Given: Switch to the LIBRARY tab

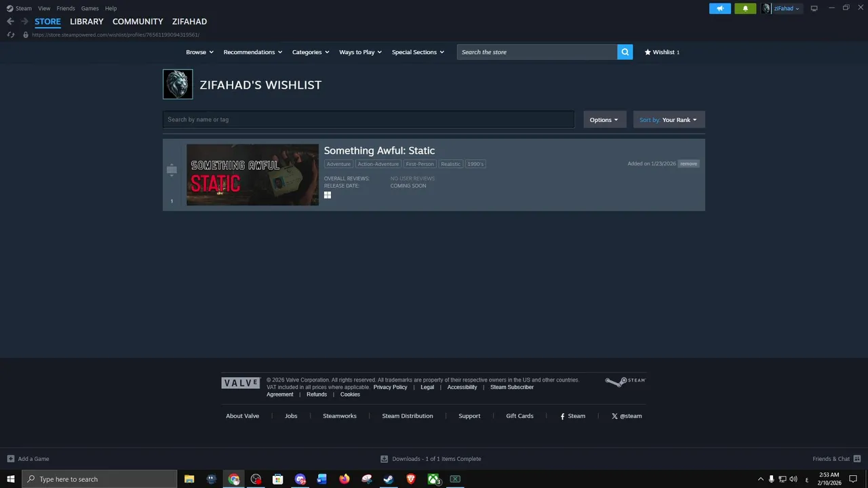Looking at the screenshot, I should tap(87, 22).
